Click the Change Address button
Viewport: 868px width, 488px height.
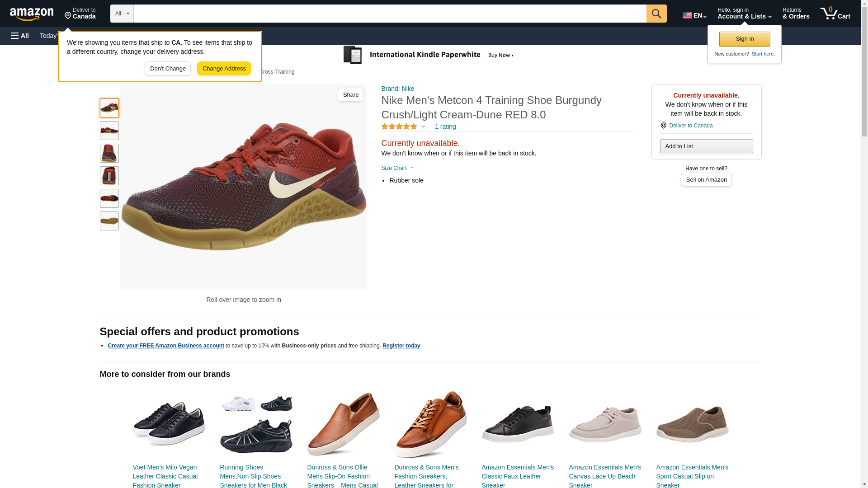point(224,69)
